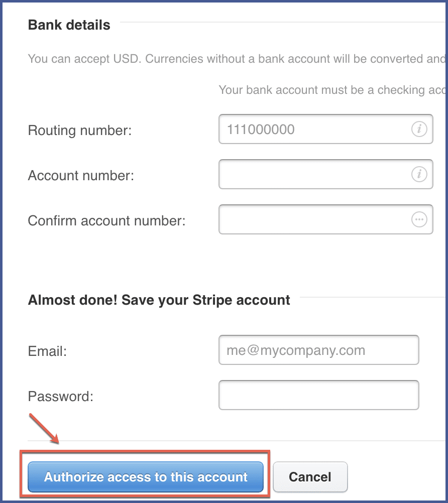
Task: Click the "Account number:" label
Action: [81, 176]
